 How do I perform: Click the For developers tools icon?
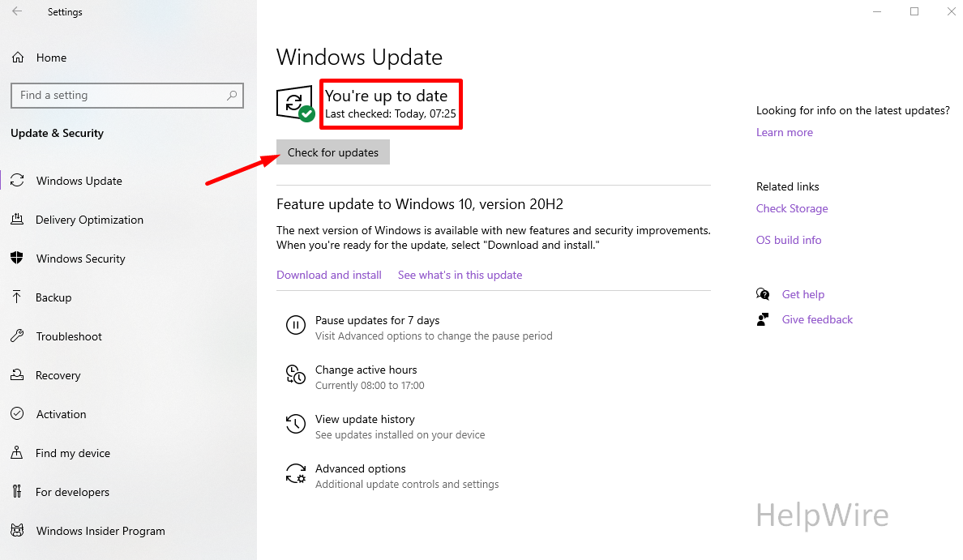pos(17,491)
